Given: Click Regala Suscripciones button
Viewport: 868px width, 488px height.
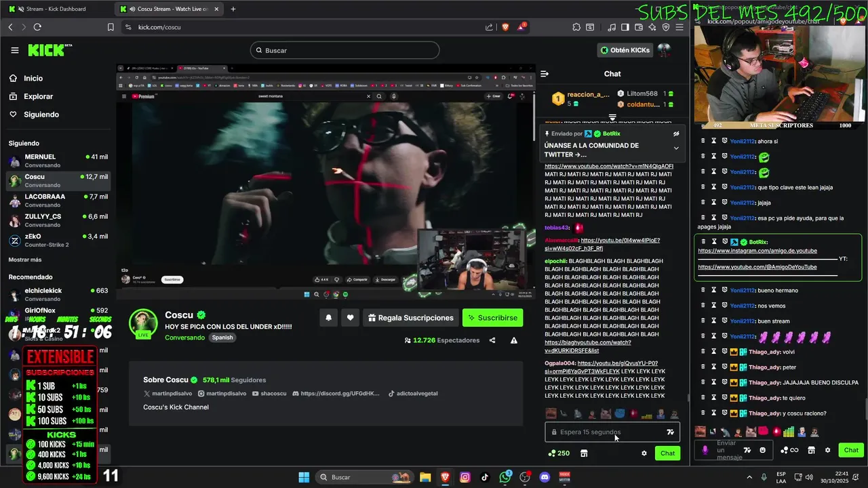Looking at the screenshot, I should (x=411, y=318).
